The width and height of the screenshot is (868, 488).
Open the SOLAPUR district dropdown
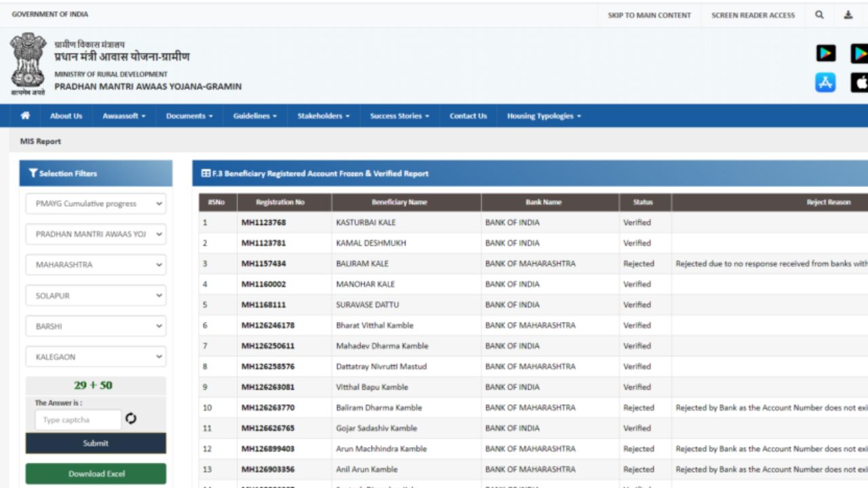pos(95,295)
